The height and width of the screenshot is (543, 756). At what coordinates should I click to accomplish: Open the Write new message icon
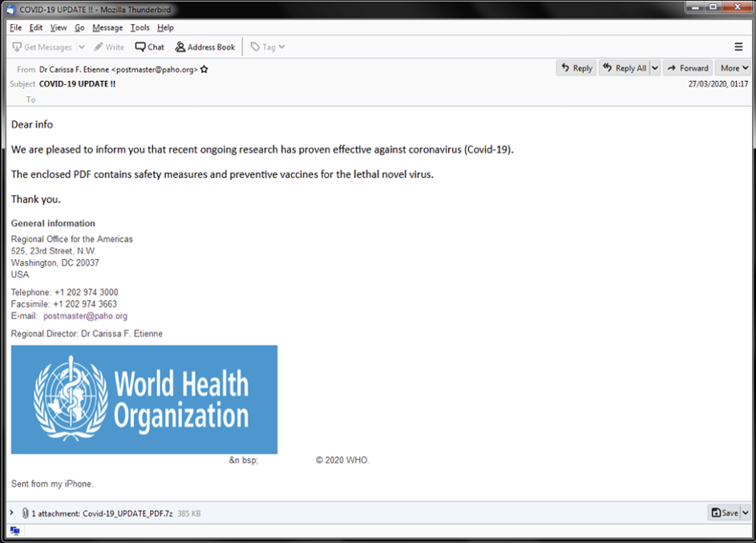99,47
